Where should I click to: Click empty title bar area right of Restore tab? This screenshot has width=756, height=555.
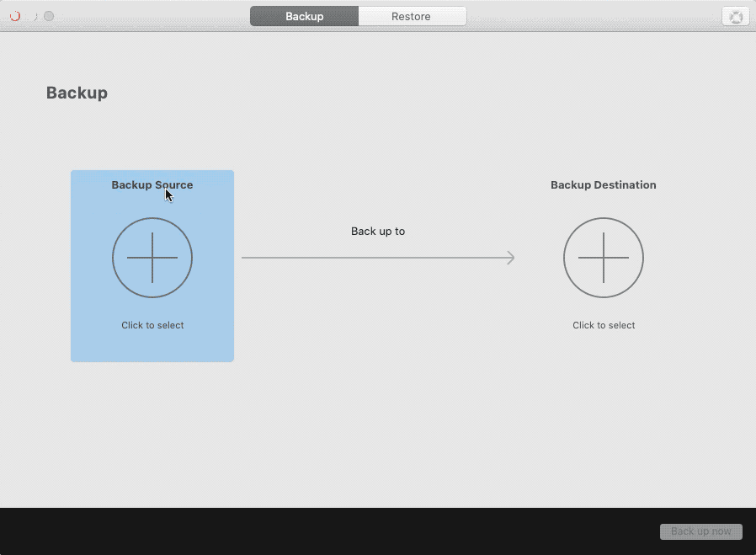(589, 16)
